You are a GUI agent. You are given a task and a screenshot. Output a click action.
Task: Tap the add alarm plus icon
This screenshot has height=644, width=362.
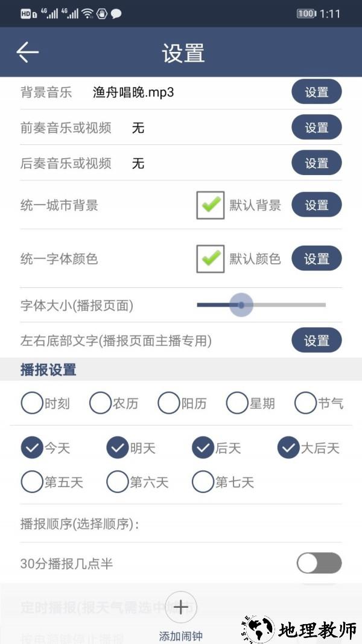pyautogui.click(x=181, y=607)
